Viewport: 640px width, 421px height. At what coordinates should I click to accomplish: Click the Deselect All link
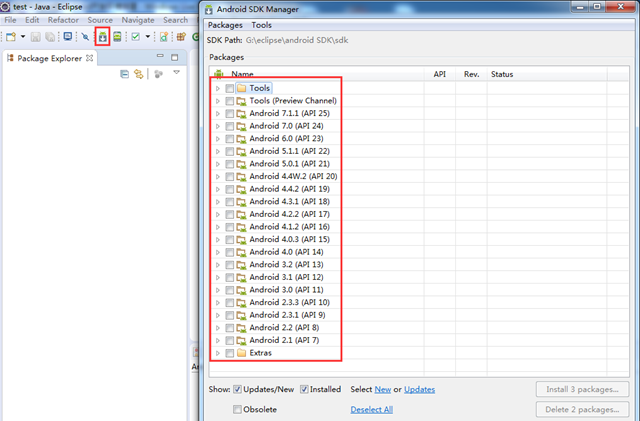tap(372, 410)
